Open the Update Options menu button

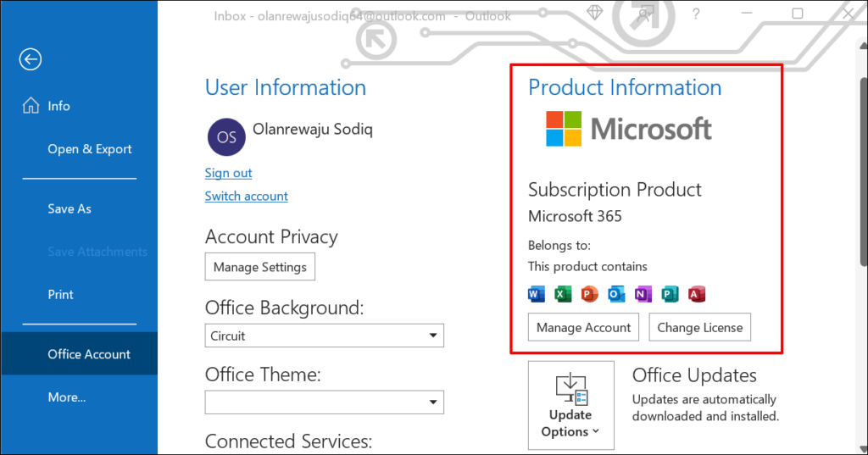pyautogui.click(x=570, y=405)
